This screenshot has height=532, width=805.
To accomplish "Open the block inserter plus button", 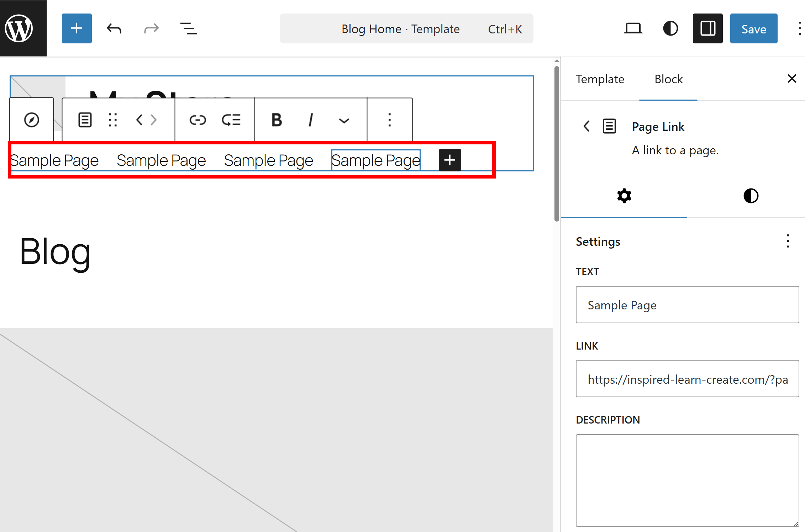I will [x=77, y=28].
